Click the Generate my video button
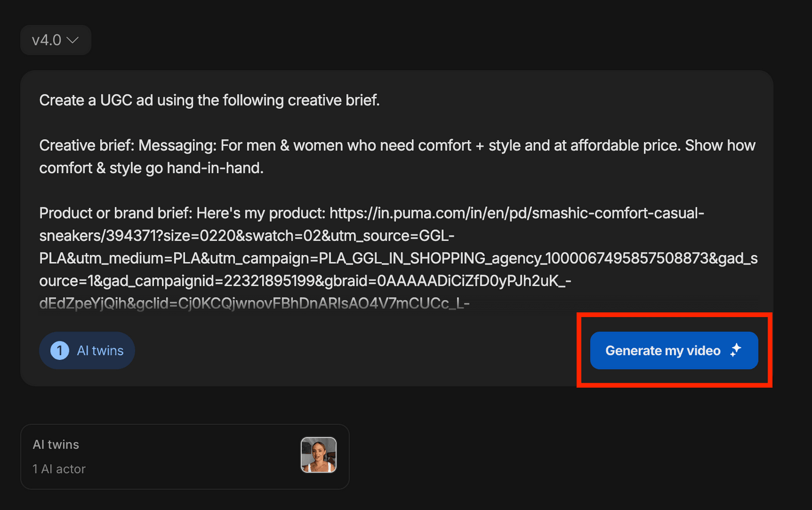This screenshot has width=812, height=510. (662, 351)
